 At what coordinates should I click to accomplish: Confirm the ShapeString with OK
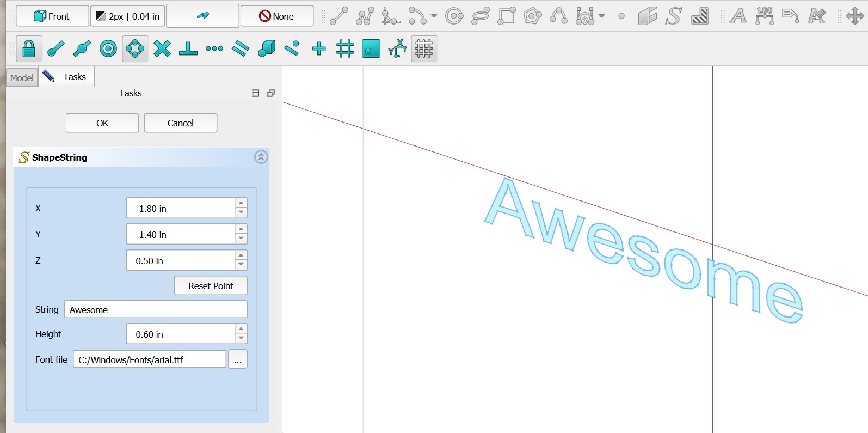(x=102, y=123)
